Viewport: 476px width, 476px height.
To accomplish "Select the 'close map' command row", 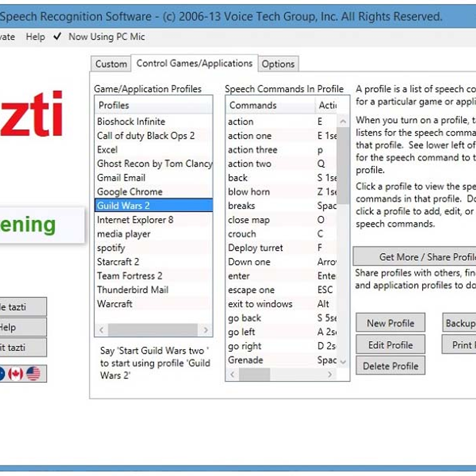I will 281,220.
